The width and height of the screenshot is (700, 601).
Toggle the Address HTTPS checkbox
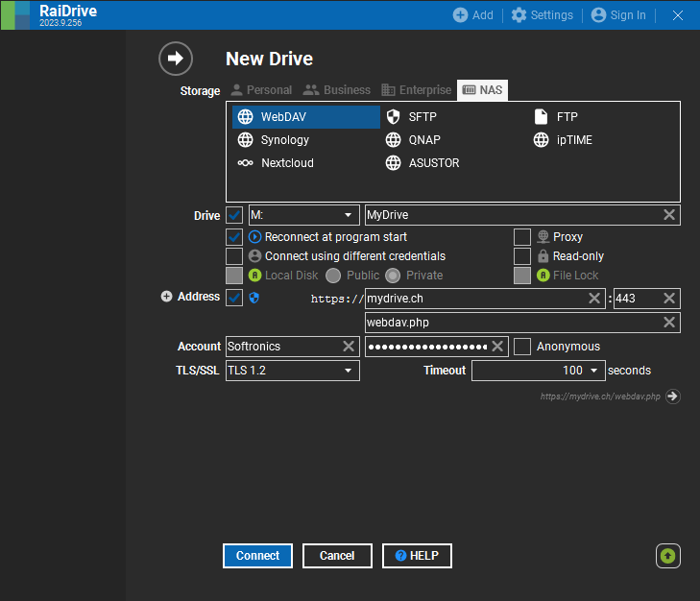[x=234, y=298]
